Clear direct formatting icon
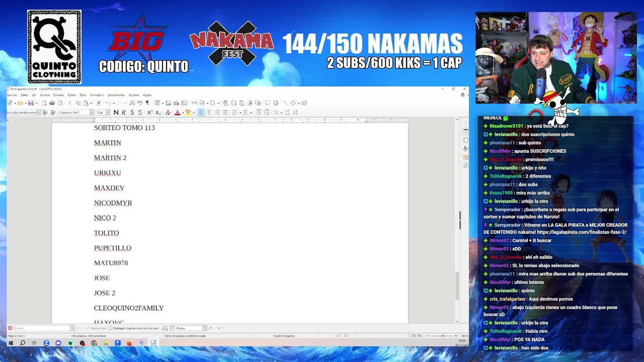This screenshot has width=644, height=362. tap(168, 113)
